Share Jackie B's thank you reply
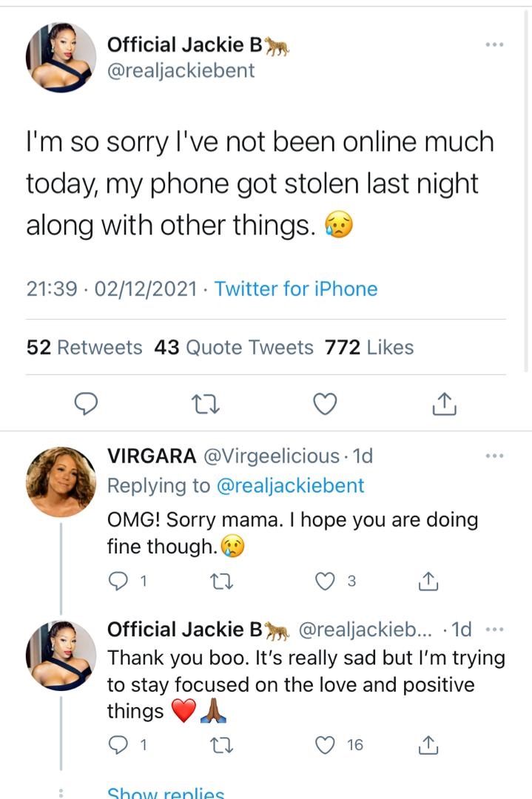 click(428, 745)
